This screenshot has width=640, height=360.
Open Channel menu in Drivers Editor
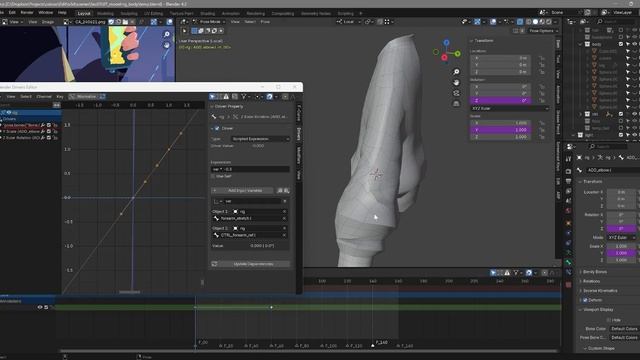pyautogui.click(x=44, y=97)
